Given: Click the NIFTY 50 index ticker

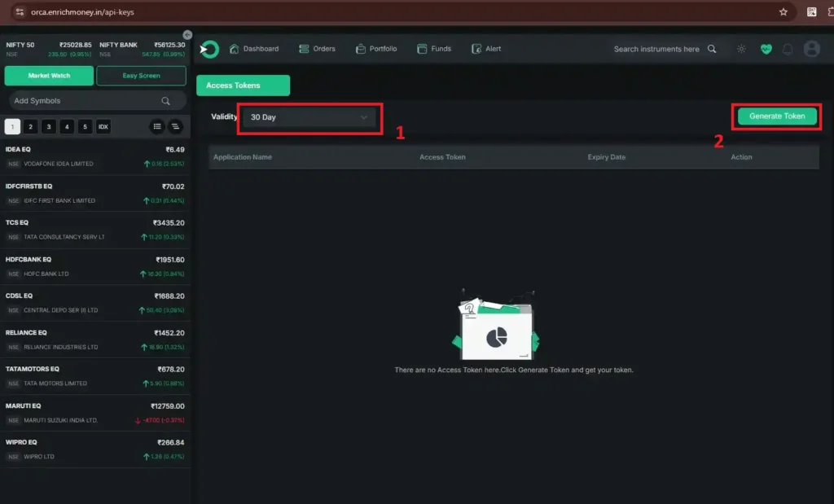Looking at the screenshot, I should pos(49,49).
